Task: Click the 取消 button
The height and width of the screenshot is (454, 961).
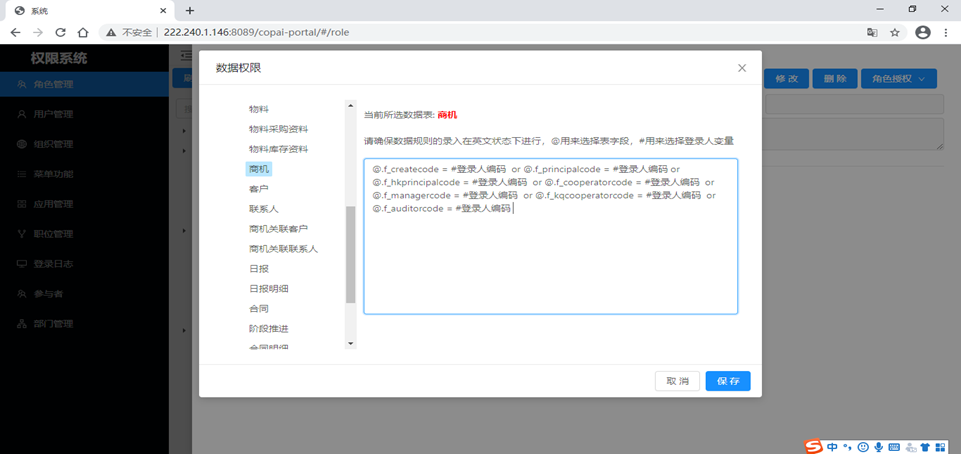Action: tap(677, 381)
